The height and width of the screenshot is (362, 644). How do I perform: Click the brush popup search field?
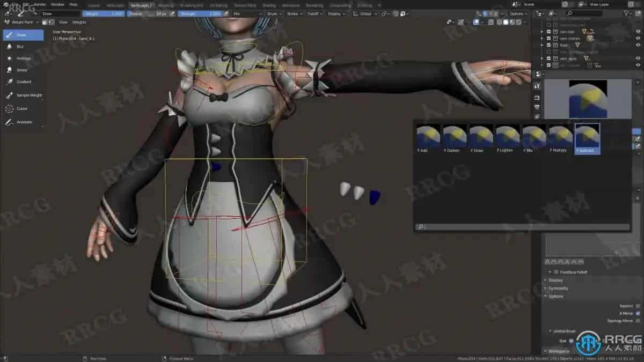tap(523, 227)
